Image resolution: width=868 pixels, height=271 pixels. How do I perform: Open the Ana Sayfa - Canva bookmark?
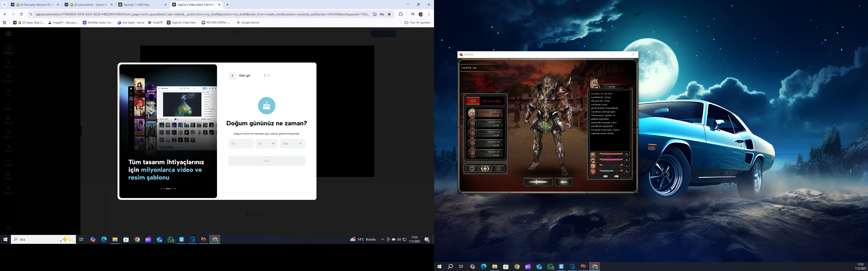point(131,23)
